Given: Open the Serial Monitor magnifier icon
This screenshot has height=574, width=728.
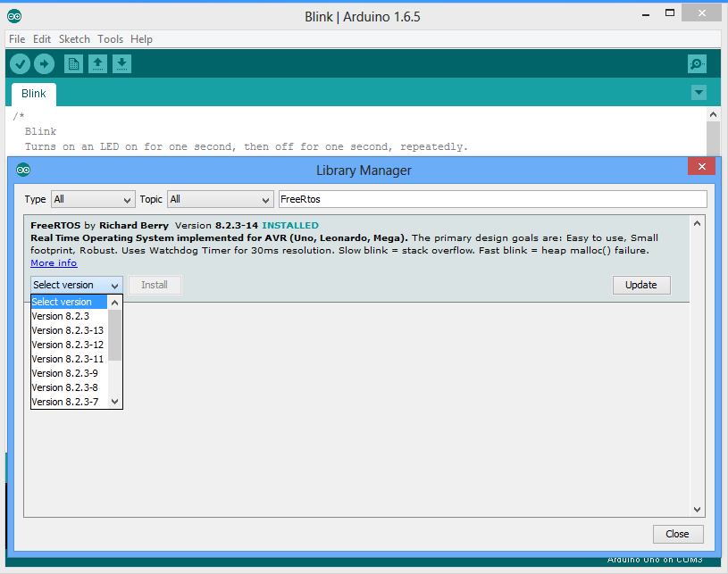Looking at the screenshot, I should coord(697,63).
